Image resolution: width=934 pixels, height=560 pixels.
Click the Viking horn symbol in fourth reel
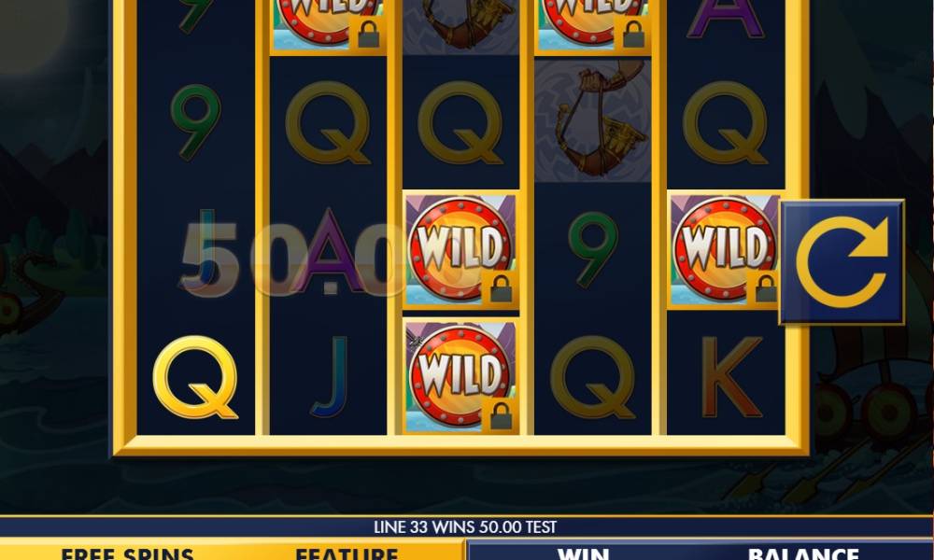[x=593, y=120]
